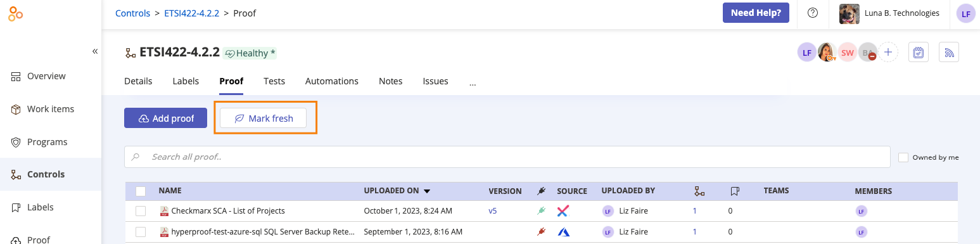Viewport: 980px width, 244px height.
Task: Click the Add proof button
Action: point(165,118)
